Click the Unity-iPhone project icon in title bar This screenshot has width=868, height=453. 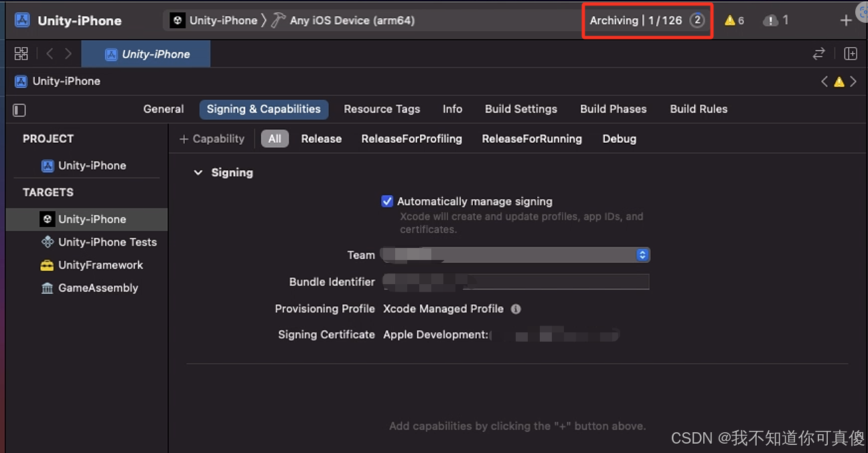[x=22, y=20]
